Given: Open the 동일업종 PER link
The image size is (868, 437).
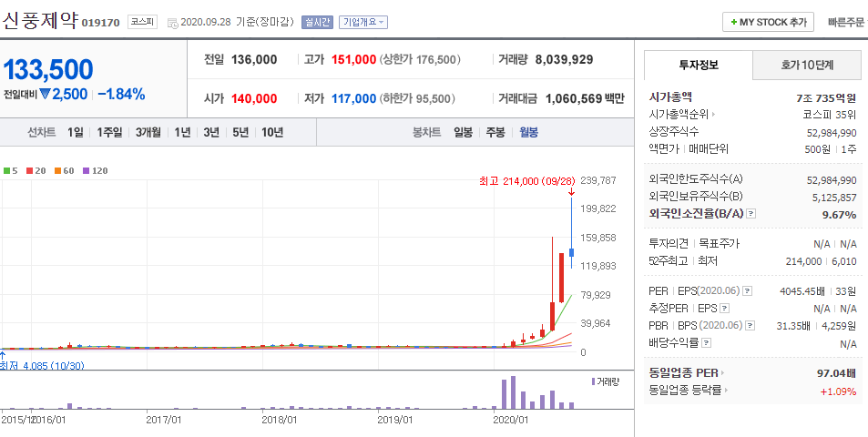Looking at the screenshot, I should [x=687, y=373].
